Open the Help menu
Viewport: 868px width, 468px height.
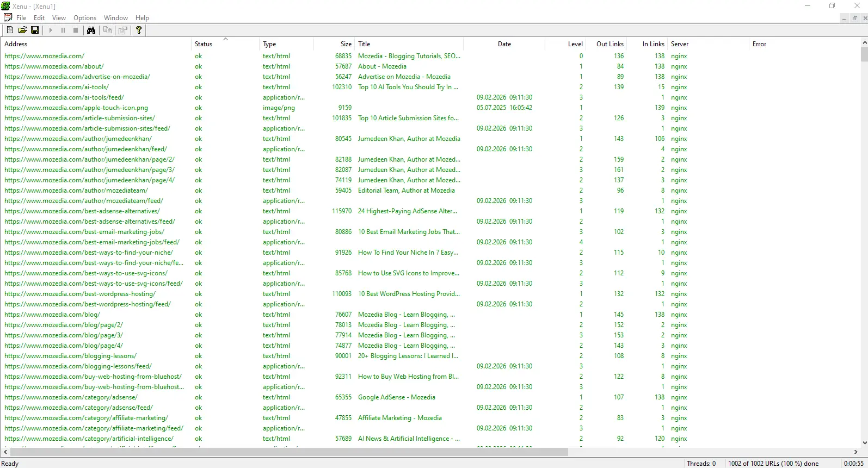point(142,18)
